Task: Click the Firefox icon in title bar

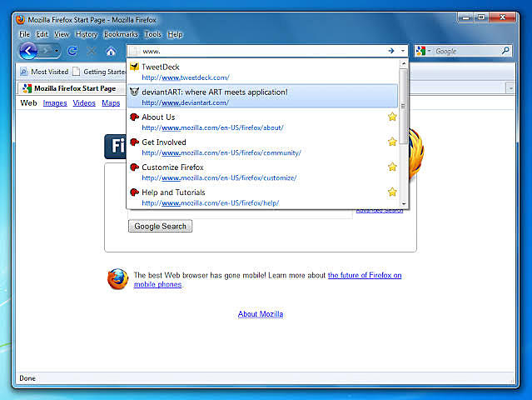Action: (x=20, y=19)
